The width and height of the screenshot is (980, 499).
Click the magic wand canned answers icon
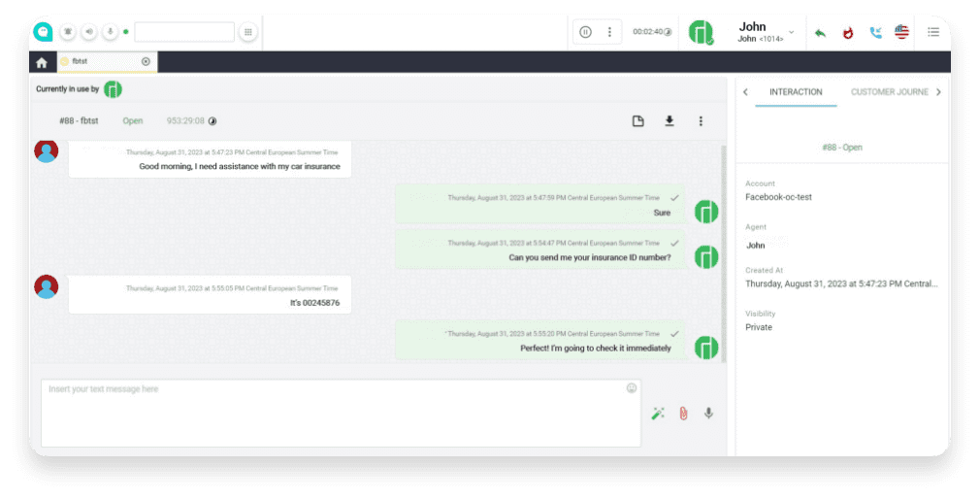(x=658, y=414)
